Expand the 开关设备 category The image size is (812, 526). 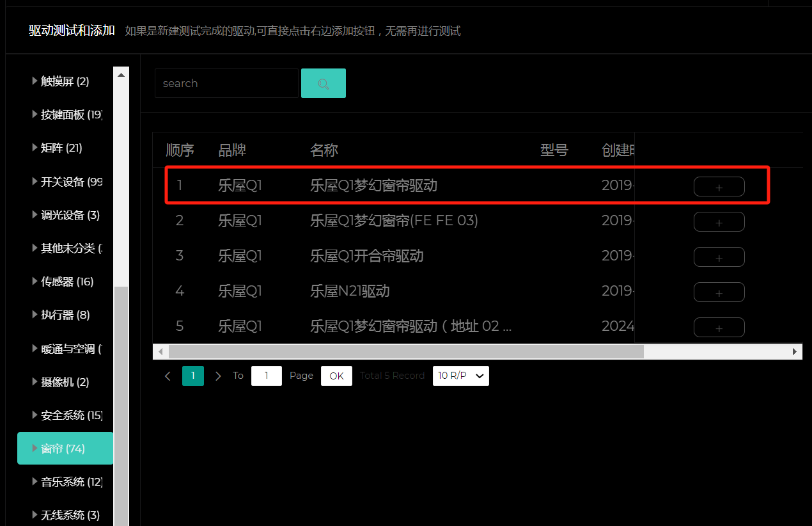35,182
